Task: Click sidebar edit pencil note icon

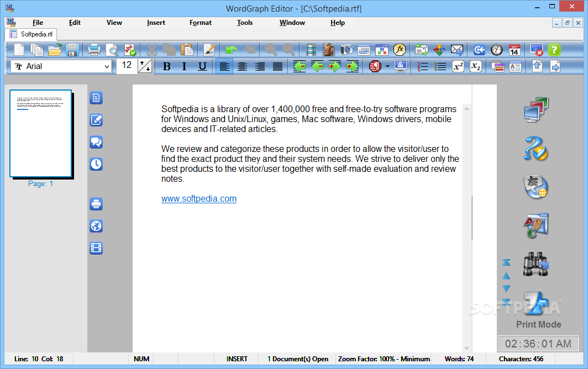Action: click(96, 120)
